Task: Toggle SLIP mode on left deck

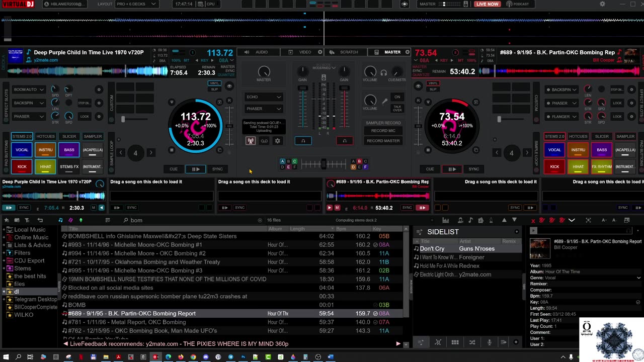Action: pos(215,89)
